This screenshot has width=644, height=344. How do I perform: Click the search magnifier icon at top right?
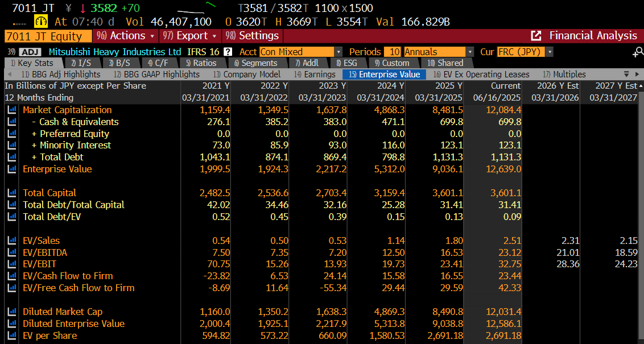[x=637, y=52]
